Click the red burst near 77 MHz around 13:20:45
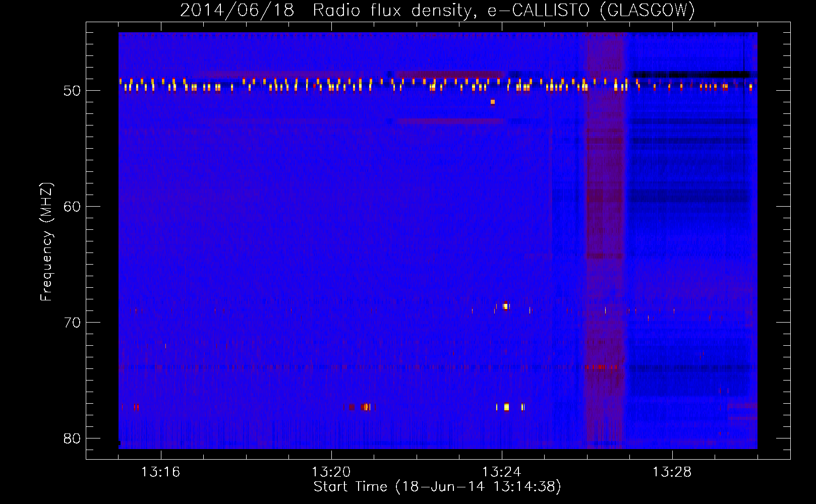This screenshot has height=504, width=816. tap(366, 407)
